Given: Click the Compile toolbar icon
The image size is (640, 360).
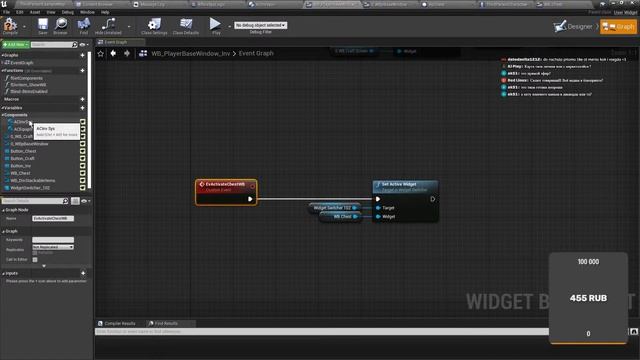Looking at the screenshot, I should (x=10, y=26).
